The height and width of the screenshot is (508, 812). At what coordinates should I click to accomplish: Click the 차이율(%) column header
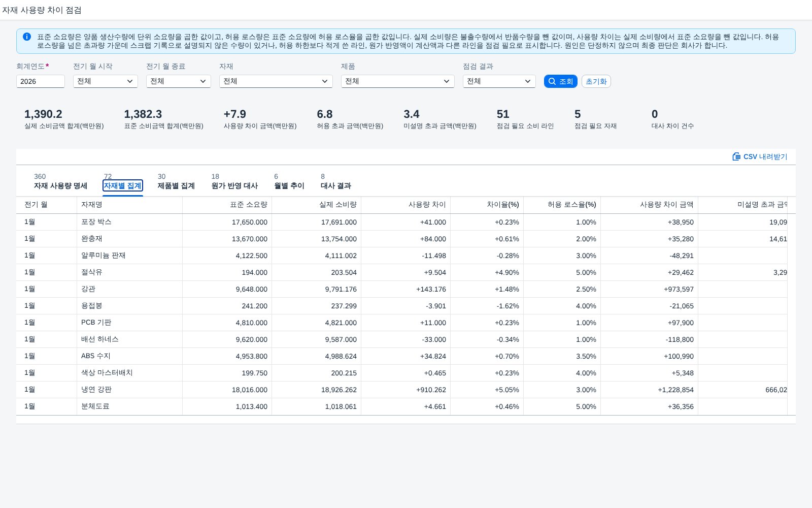487,205
